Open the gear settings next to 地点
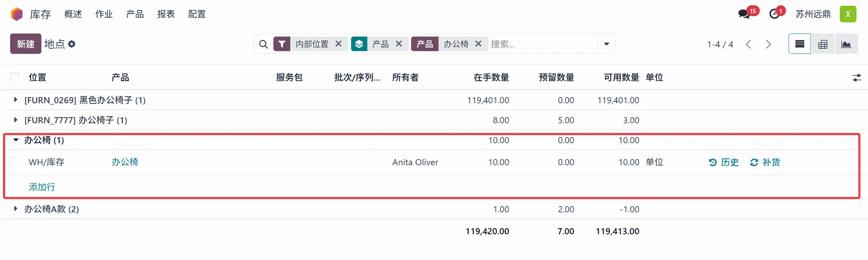 tap(72, 44)
